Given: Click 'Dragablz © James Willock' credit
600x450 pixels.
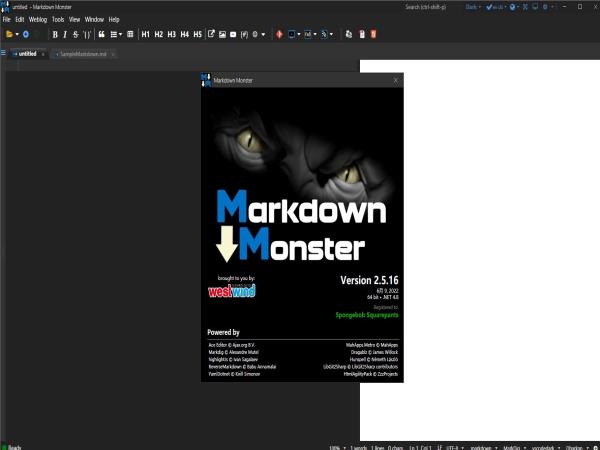Looking at the screenshot, I should point(374,352).
